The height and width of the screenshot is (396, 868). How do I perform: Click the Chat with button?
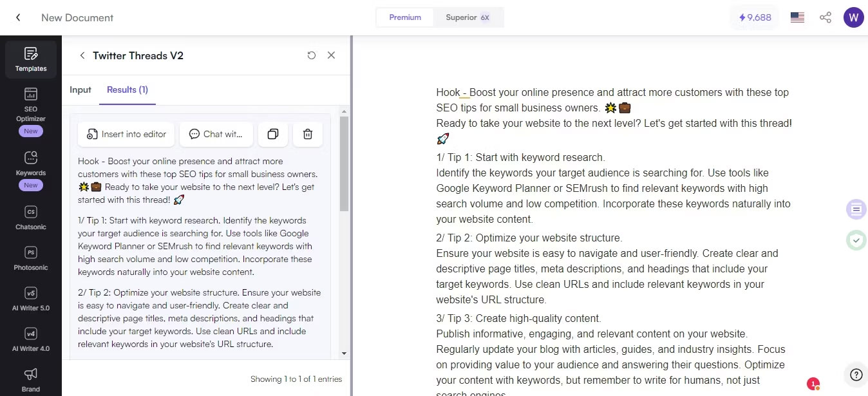click(x=216, y=134)
